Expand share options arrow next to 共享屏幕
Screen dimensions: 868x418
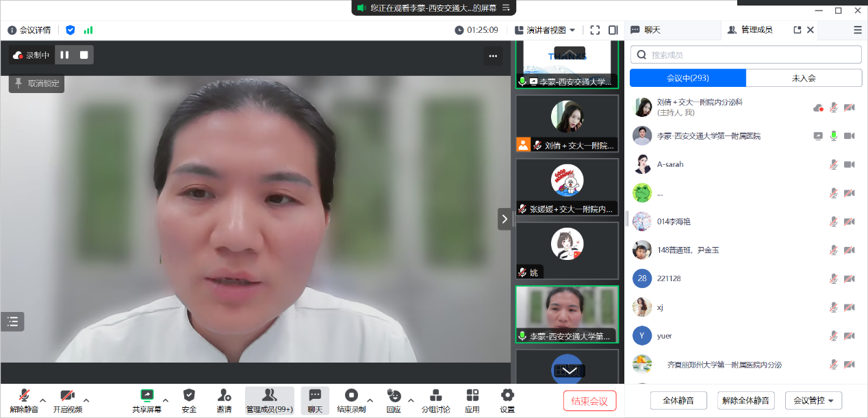tap(165, 400)
